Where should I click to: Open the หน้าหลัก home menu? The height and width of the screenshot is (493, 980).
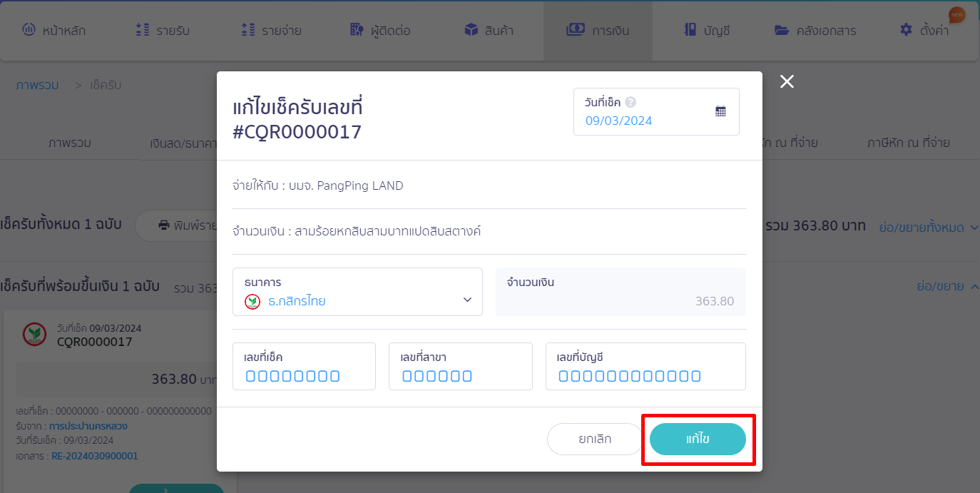[54, 31]
